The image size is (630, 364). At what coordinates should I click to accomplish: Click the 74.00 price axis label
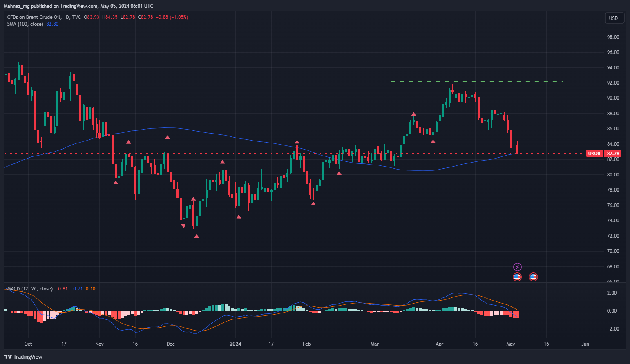click(x=613, y=221)
